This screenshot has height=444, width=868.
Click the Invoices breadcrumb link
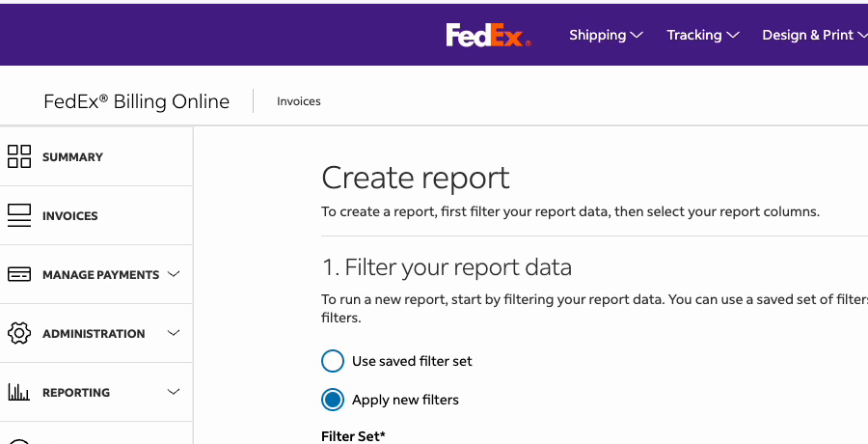(x=298, y=101)
